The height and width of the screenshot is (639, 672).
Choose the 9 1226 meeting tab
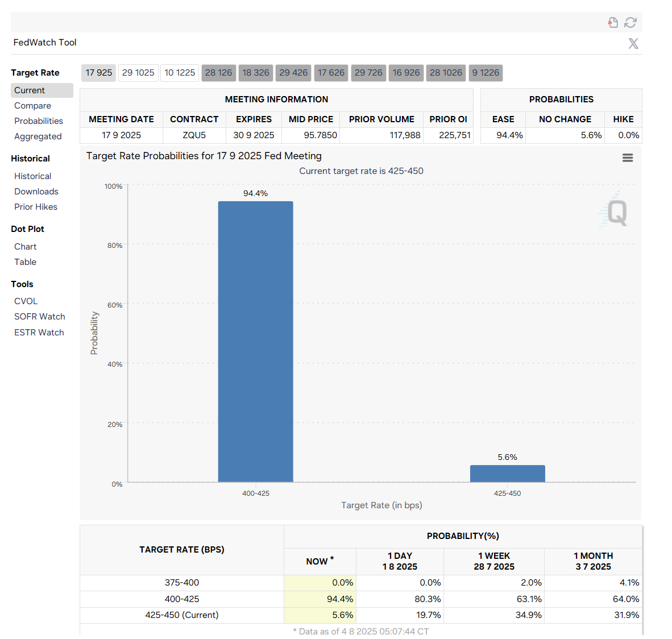pos(486,73)
